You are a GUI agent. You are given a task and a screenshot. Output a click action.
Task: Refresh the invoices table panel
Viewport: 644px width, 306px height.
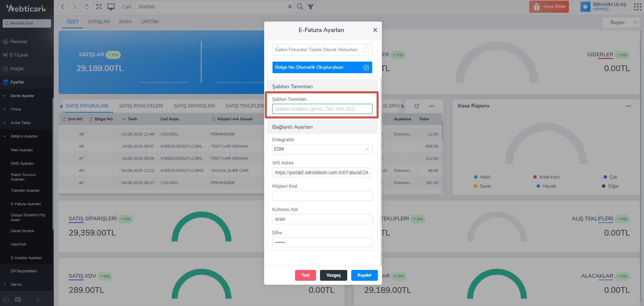(x=417, y=106)
